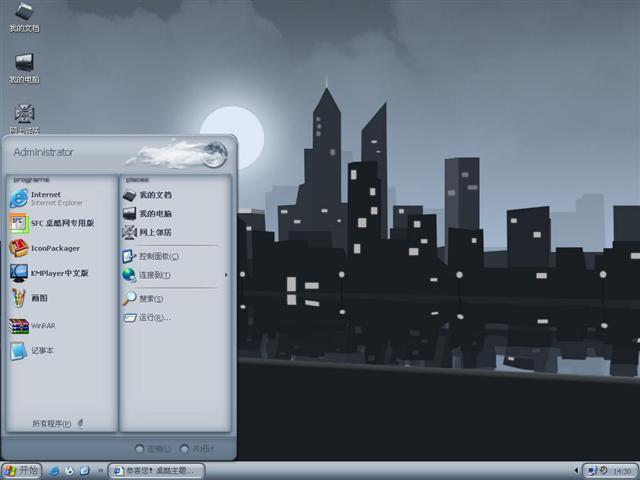Open 我的电脑 in places list
The image size is (640, 480).
147,213
